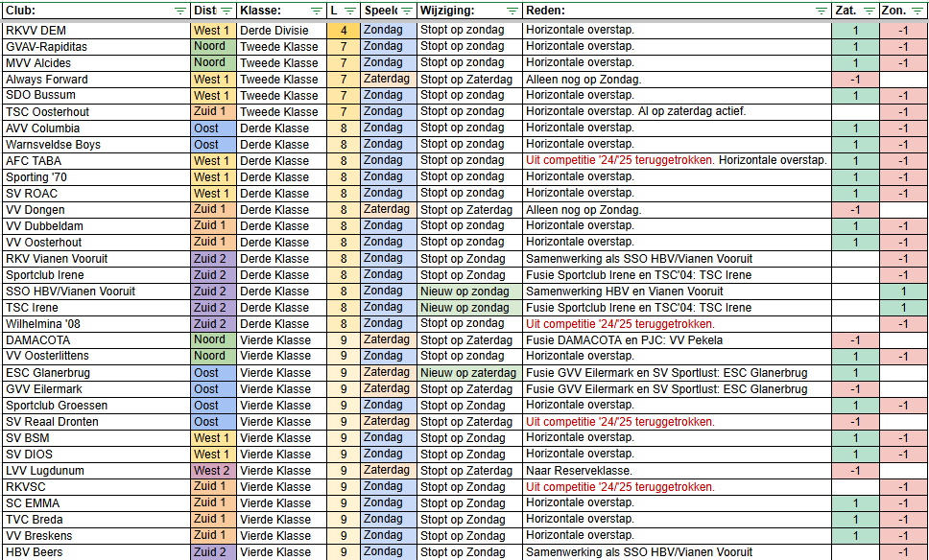The height and width of the screenshot is (560, 929).
Task: Select the cell MVV Alcides
Action: [97, 62]
